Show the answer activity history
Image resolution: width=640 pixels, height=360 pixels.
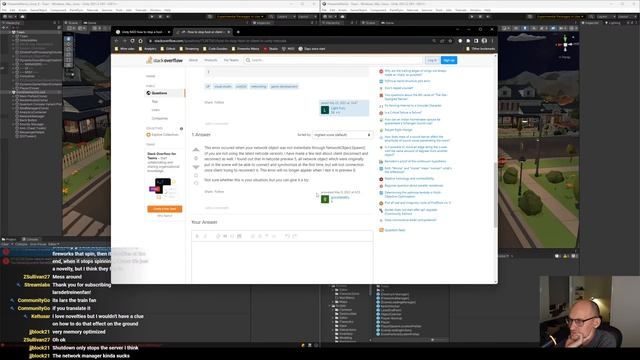[x=196, y=183]
